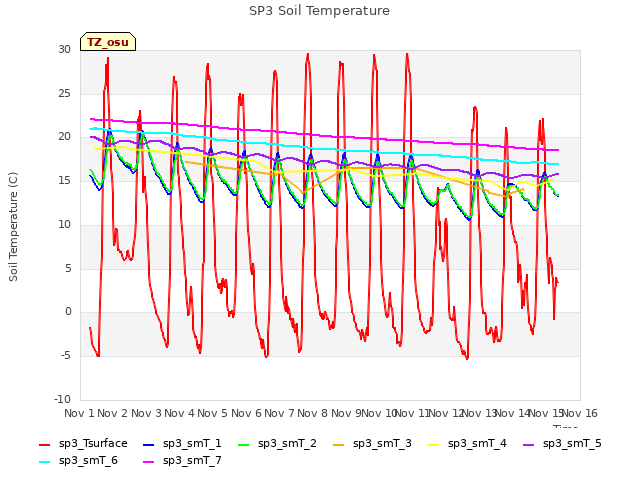
Task: Click the TZ_osu annotation label
Action: [108, 42]
